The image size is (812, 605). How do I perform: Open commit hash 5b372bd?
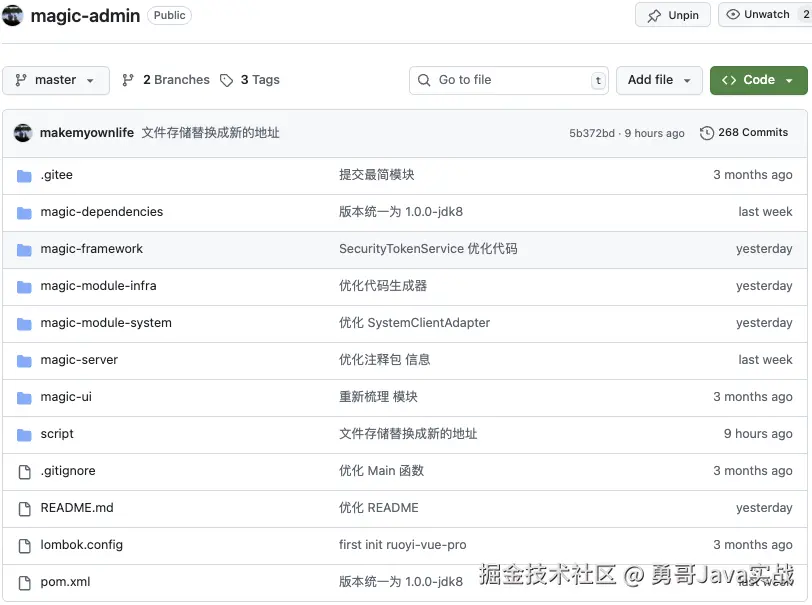click(x=592, y=133)
